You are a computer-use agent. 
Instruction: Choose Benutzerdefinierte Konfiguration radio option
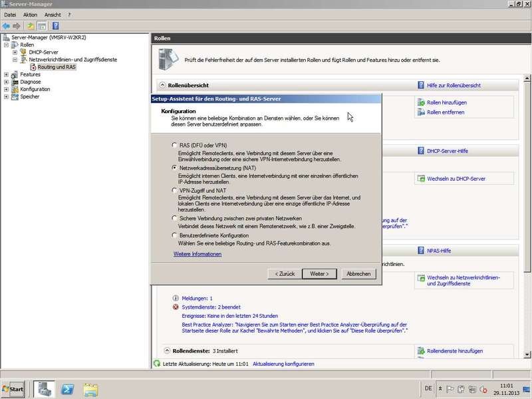point(174,235)
